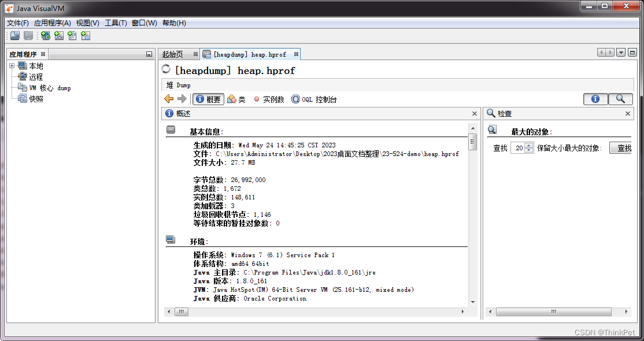
Task: Decrease the object count spinner
Action: click(x=528, y=150)
